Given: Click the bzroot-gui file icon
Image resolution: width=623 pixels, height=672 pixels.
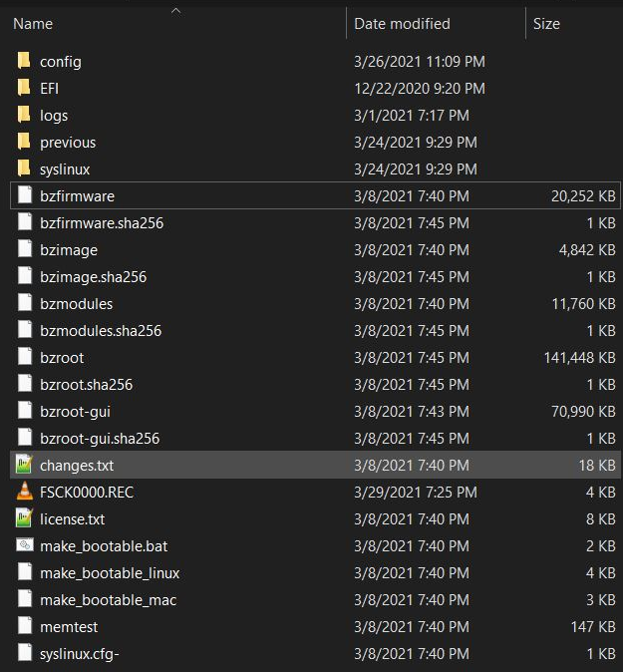Looking at the screenshot, I should 25,411.
